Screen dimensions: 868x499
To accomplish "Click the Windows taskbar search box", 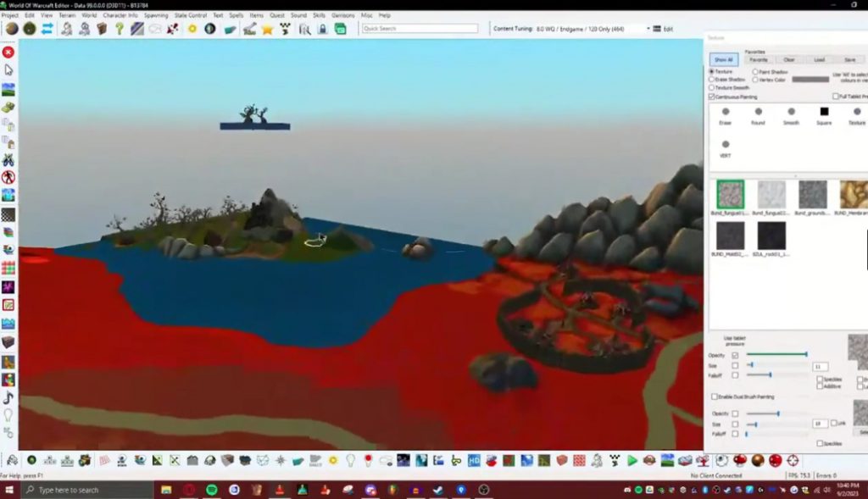I will (x=87, y=490).
